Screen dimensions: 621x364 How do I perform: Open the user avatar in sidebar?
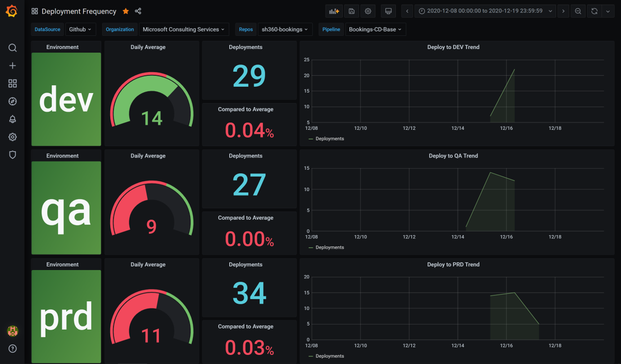[13, 331]
